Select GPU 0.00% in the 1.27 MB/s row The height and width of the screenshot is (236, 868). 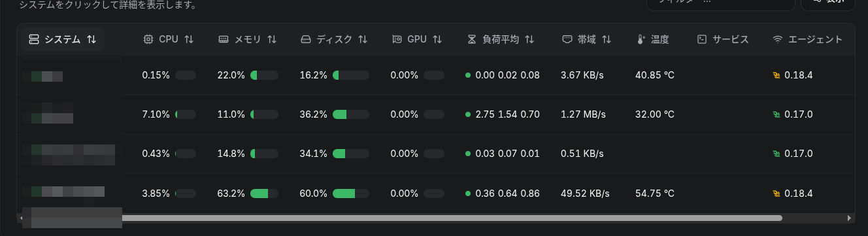point(405,114)
